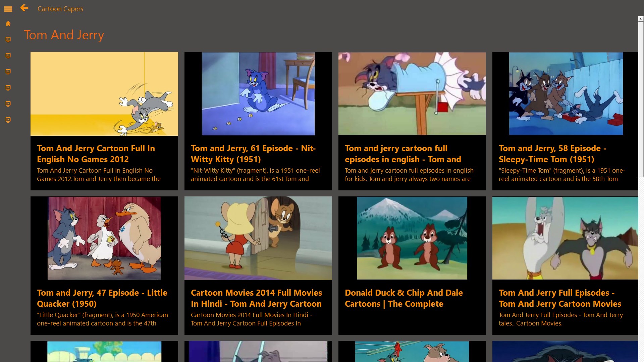Viewport: 644px width, 362px height.
Task: Open the Little Quacker ducks thumbnail
Action: point(104,238)
